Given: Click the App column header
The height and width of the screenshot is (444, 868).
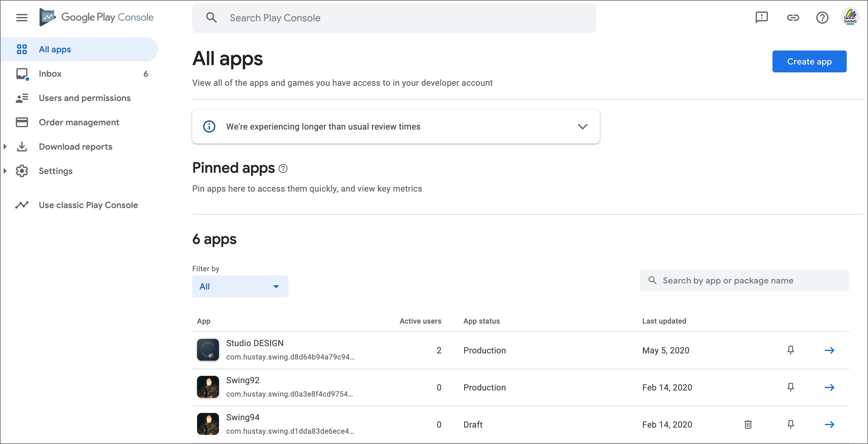Looking at the screenshot, I should click(x=203, y=321).
